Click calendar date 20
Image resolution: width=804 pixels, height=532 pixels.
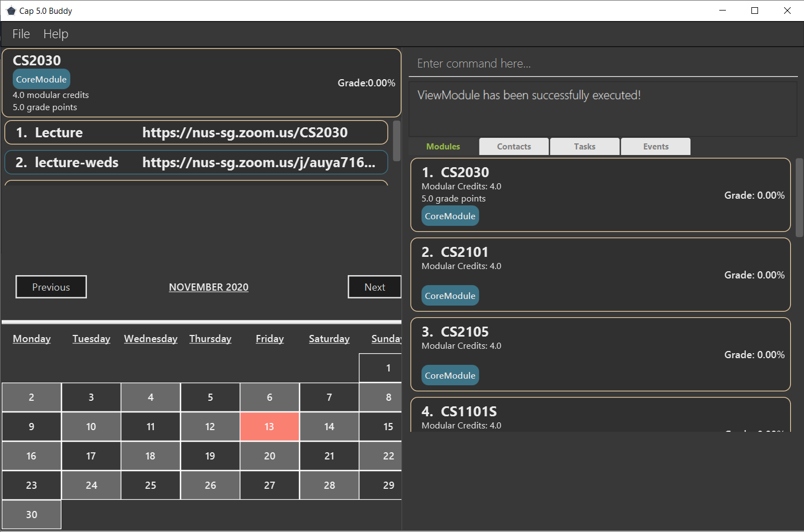270,456
